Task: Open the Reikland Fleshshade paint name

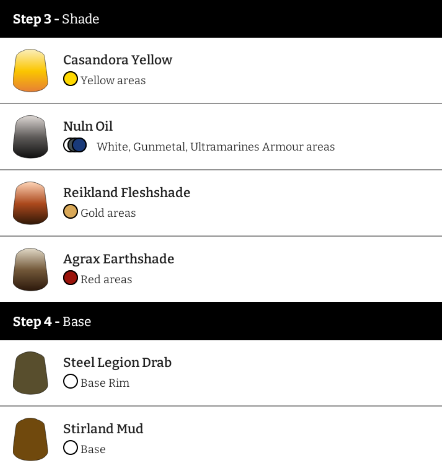Action: [x=127, y=193]
